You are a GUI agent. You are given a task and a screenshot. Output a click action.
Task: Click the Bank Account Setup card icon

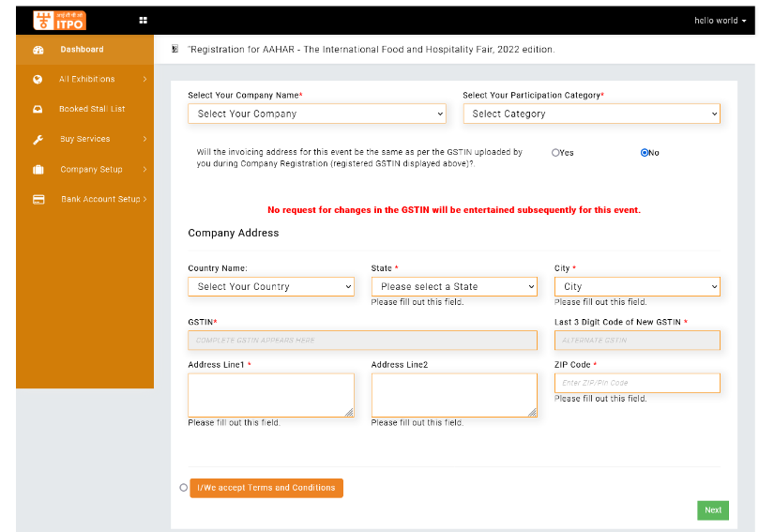[x=38, y=200]
